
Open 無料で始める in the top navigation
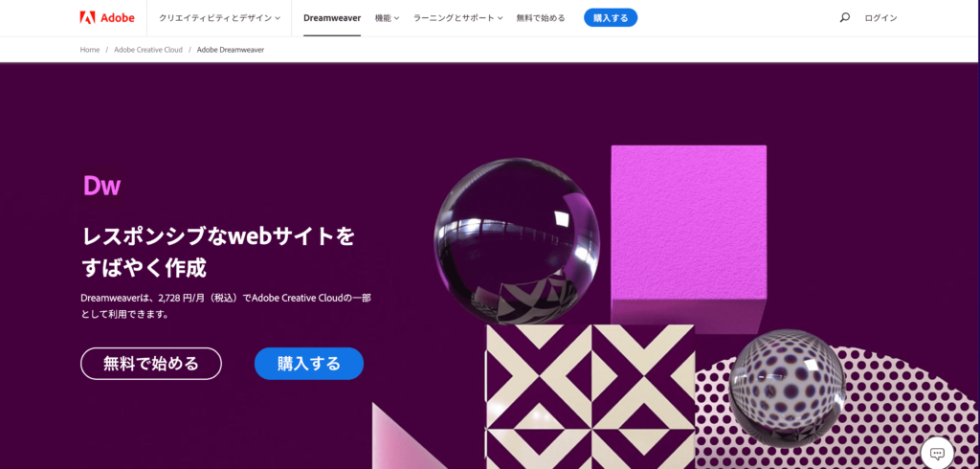541,18
